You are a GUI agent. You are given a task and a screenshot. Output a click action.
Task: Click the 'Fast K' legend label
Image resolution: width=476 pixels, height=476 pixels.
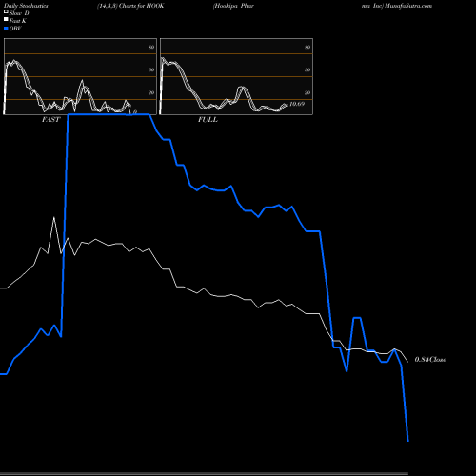pos(18,21)
